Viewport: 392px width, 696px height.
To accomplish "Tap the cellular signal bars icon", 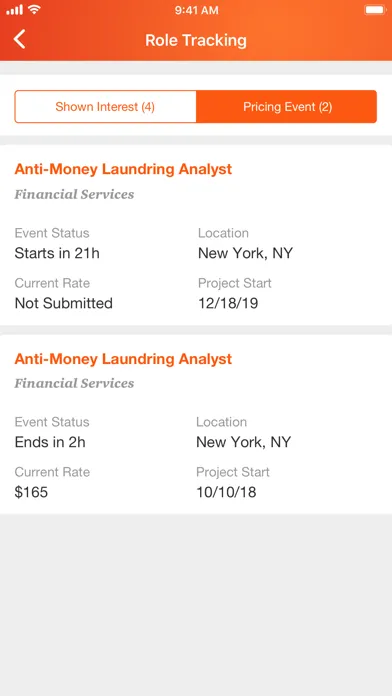I will (14, 10).
